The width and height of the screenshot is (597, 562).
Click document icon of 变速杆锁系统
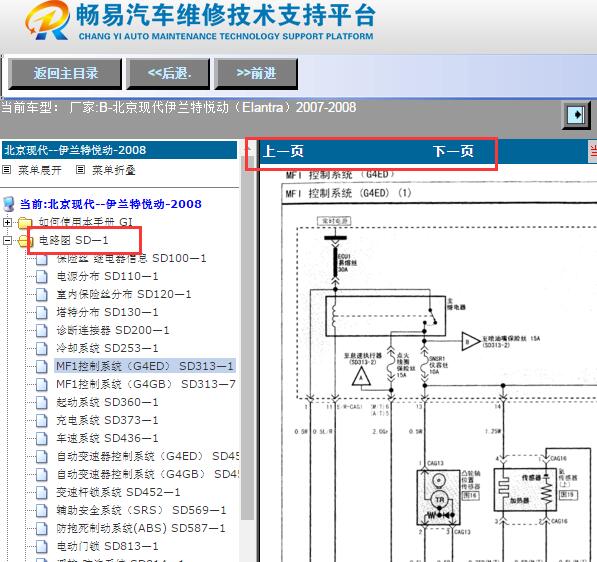pos(42,492)
